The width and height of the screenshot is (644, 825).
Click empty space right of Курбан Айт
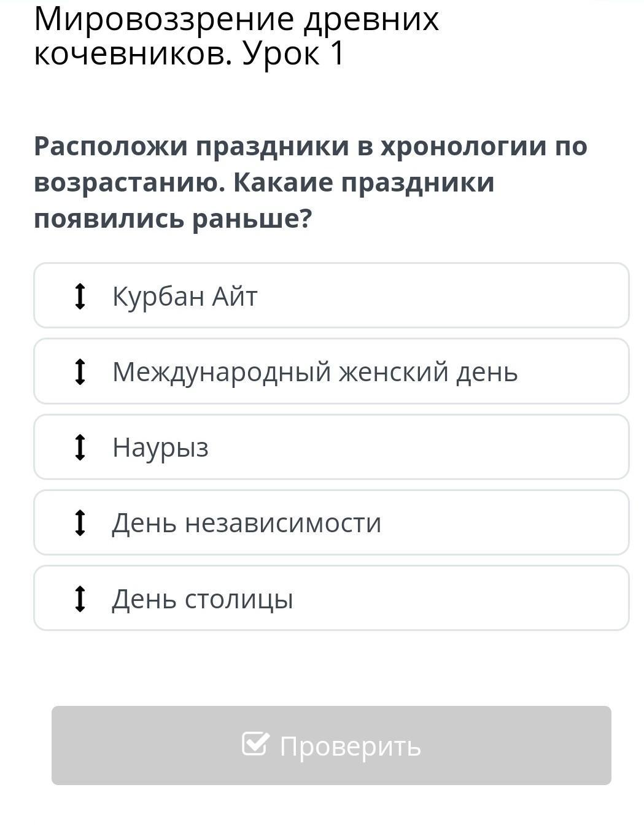[x=442, y=296]
